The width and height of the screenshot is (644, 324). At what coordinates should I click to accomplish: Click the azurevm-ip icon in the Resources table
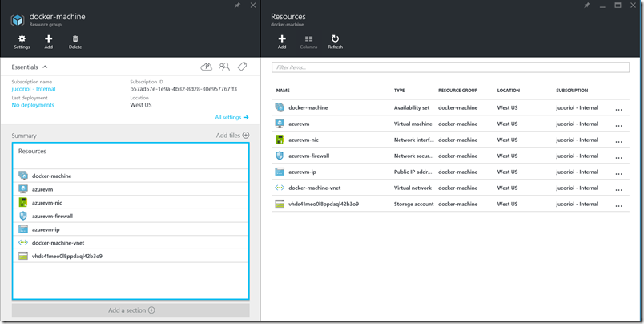coord(280,172)
